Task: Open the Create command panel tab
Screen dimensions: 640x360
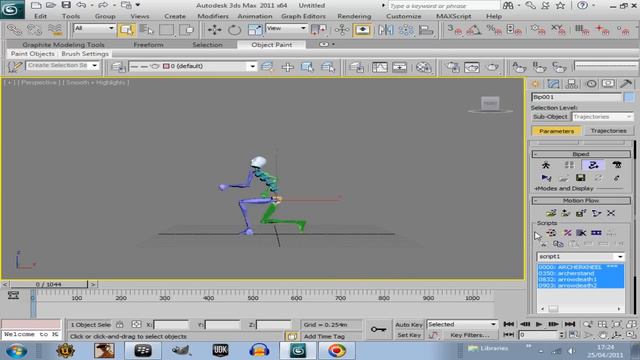Action: click(x=535, y=84)
